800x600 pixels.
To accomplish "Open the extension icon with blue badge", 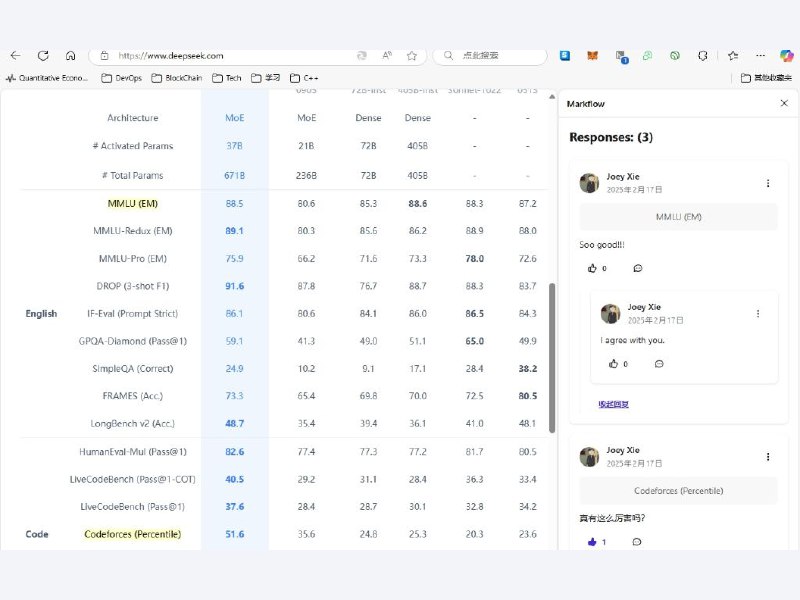I will click(621, 57).
